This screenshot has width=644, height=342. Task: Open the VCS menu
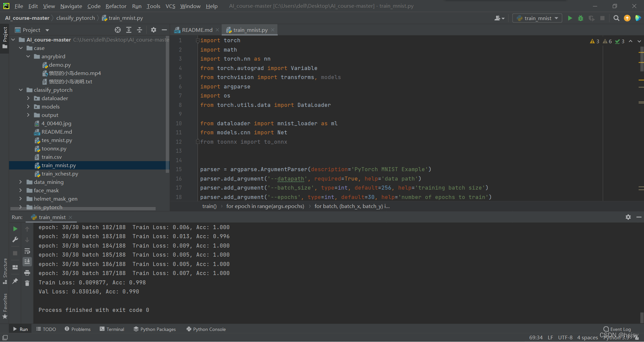170,6
